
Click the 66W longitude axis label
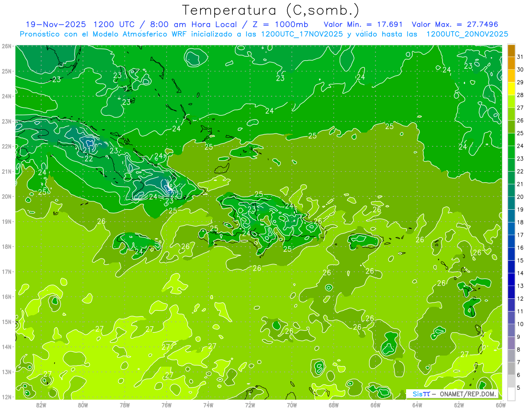(376, 405)
